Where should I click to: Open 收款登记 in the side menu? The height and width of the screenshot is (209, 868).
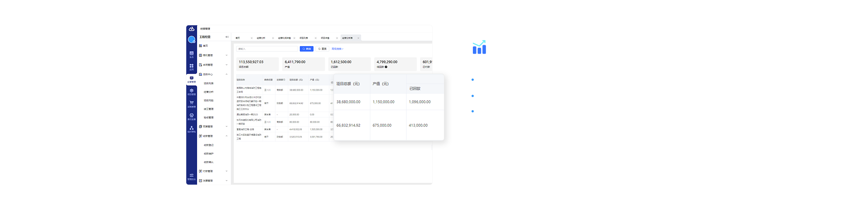[208, 145]
